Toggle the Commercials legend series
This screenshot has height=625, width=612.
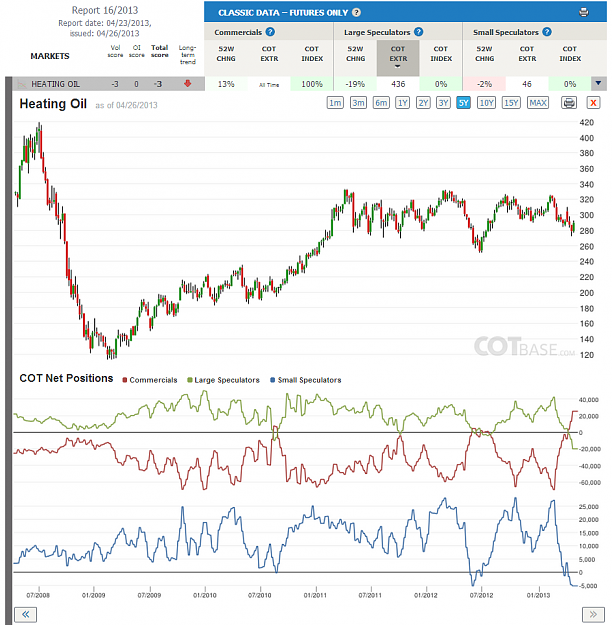[150, 380]
